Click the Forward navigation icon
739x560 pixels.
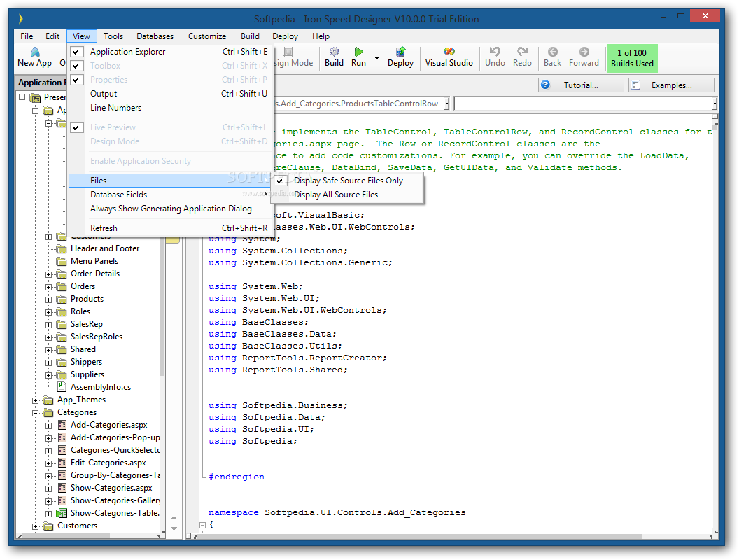(x=584, y=51)
